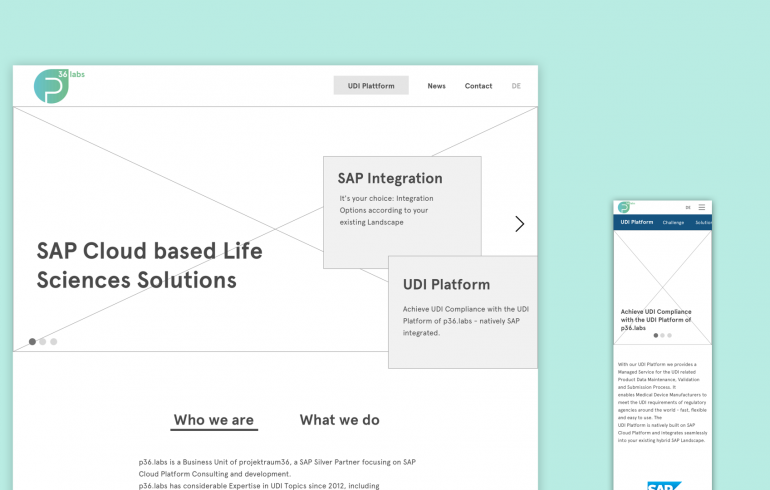Image resolution: width=770 pixels, height=490 pixels.
Task: Click the mobile headline Achieve UDI Compliance
Action: pos(656,320)
